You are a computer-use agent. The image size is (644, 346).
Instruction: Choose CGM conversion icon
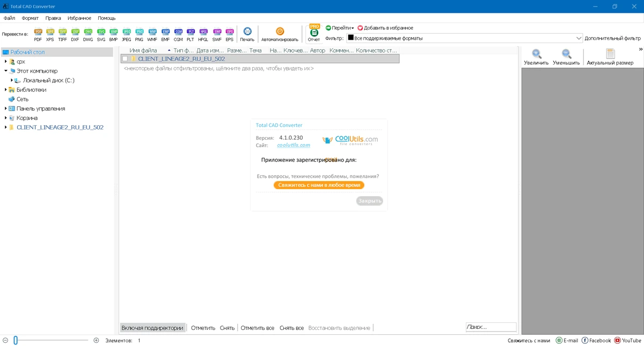click(x=178, y=34)
